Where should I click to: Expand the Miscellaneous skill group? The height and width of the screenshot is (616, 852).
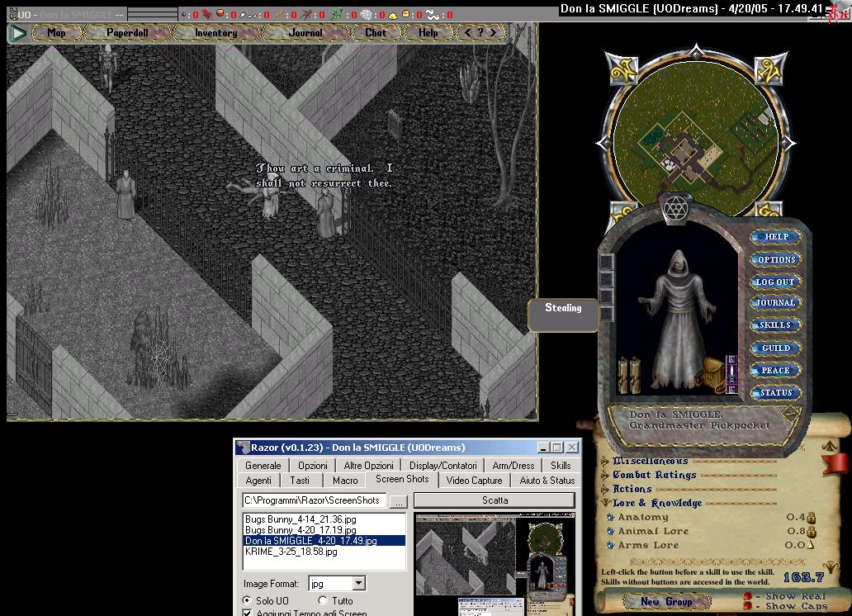(605, 461)
